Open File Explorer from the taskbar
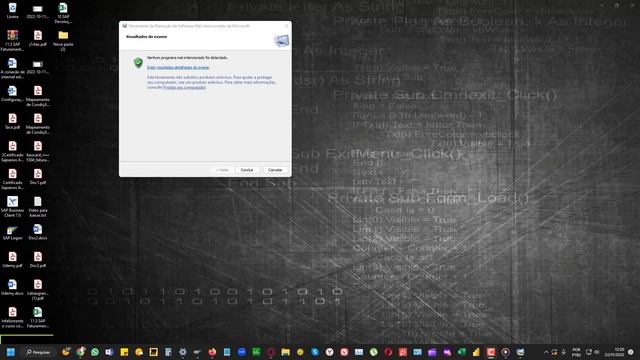 [285, 352]
